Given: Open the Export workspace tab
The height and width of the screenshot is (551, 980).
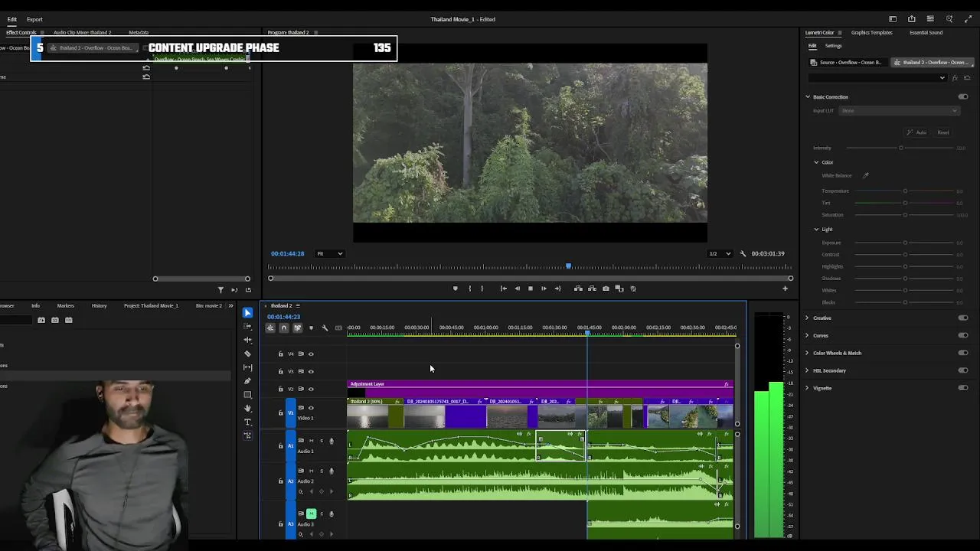Looking at the screenshot, I should 34,19.
